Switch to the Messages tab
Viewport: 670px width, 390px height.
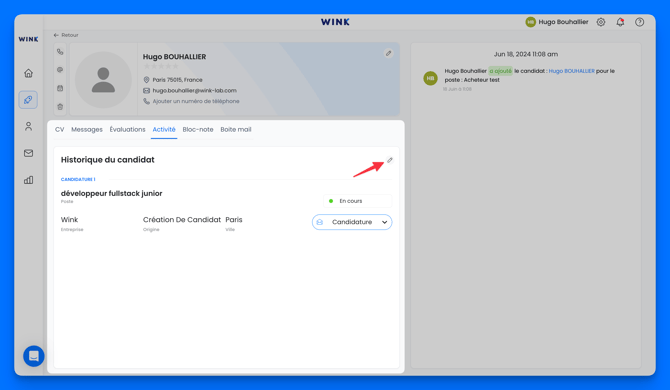(x=87, y=129)
